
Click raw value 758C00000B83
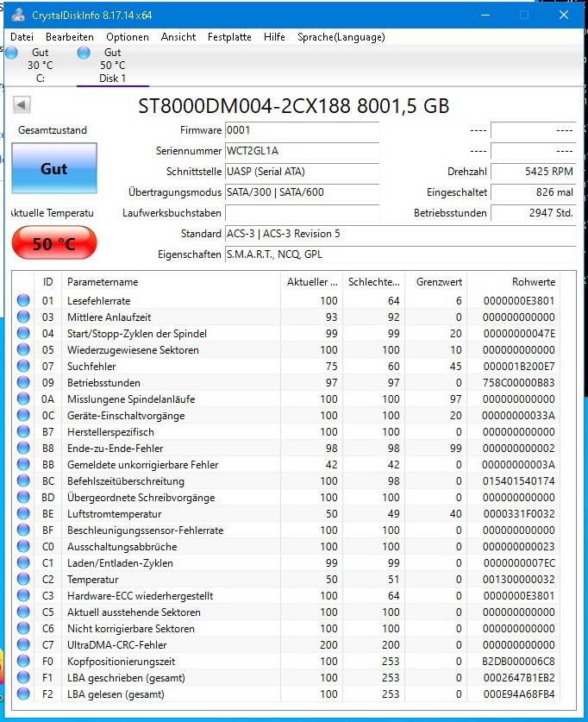pos(518,382)
